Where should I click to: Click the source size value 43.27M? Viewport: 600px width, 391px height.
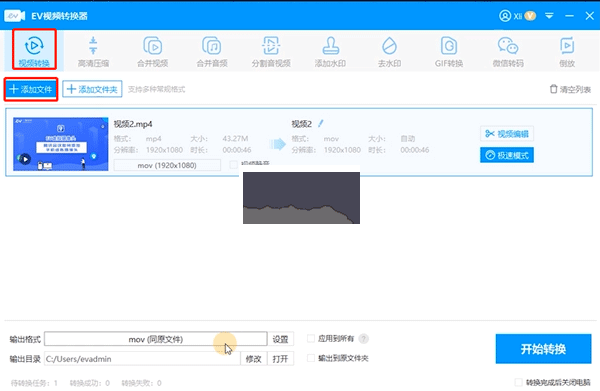pyautogui.click(x=235, y=138)
